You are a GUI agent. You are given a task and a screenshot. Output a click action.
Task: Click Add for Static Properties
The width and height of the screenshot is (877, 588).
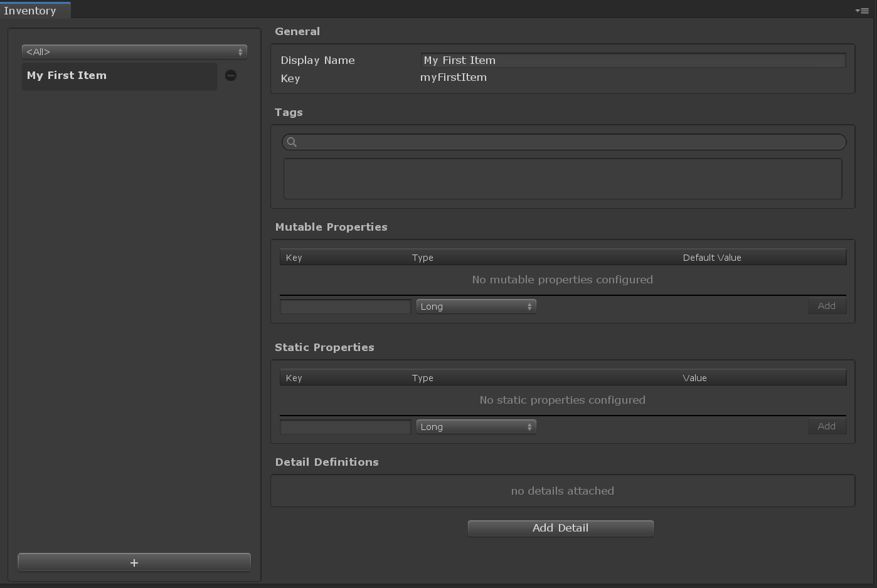tap(827, 426)
